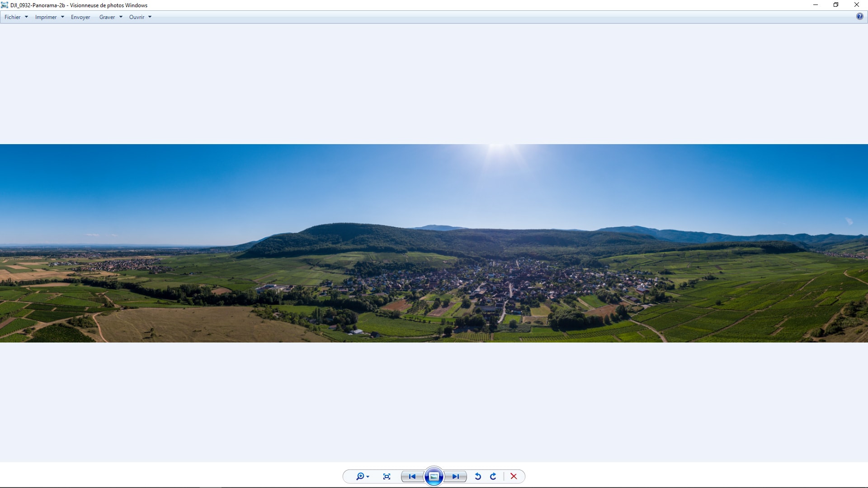Expand the Graver dropdown arrow
Image resolution: width=868 pixels, height=488 pixels.
pos(121,17)
